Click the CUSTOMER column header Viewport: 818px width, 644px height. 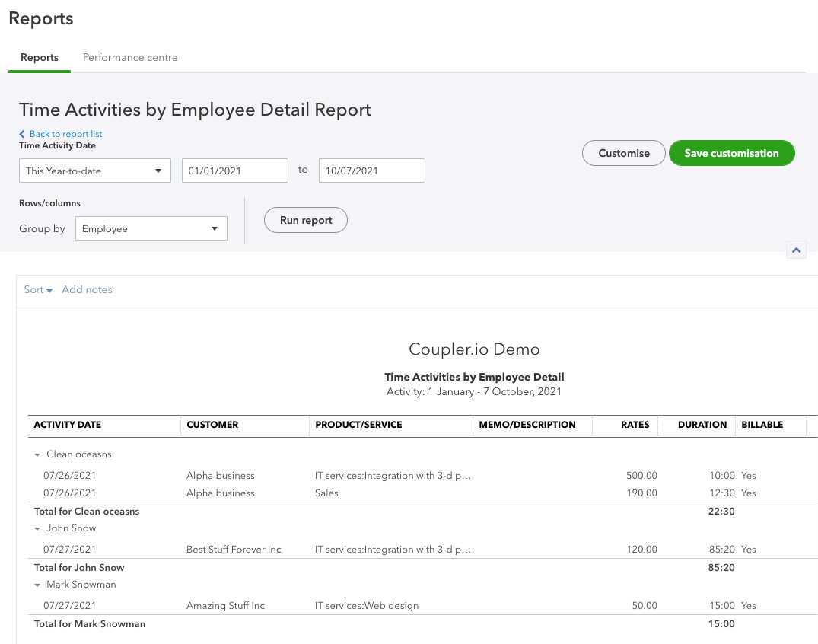click(x=212, y=425)
